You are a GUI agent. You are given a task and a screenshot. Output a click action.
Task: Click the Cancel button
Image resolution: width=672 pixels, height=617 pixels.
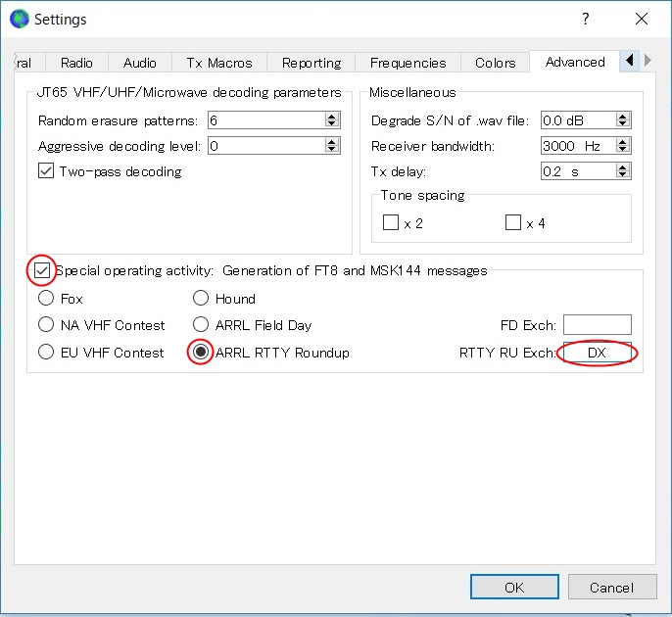(x=612, y=587)
